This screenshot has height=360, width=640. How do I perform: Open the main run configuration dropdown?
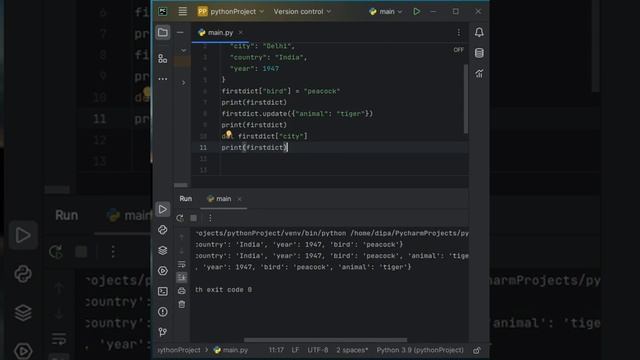point(385,11)
